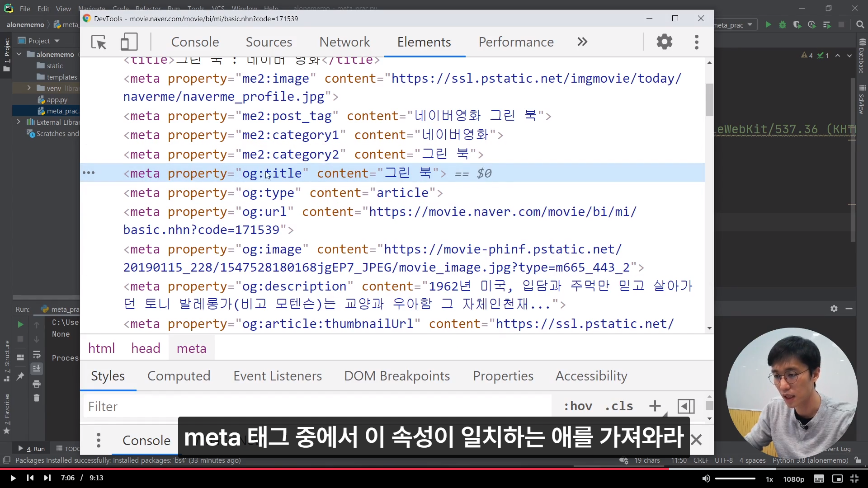The height and width of the screenshot is (488, 868).
Task: Play the video with player play button
Action: click(13, 478)
